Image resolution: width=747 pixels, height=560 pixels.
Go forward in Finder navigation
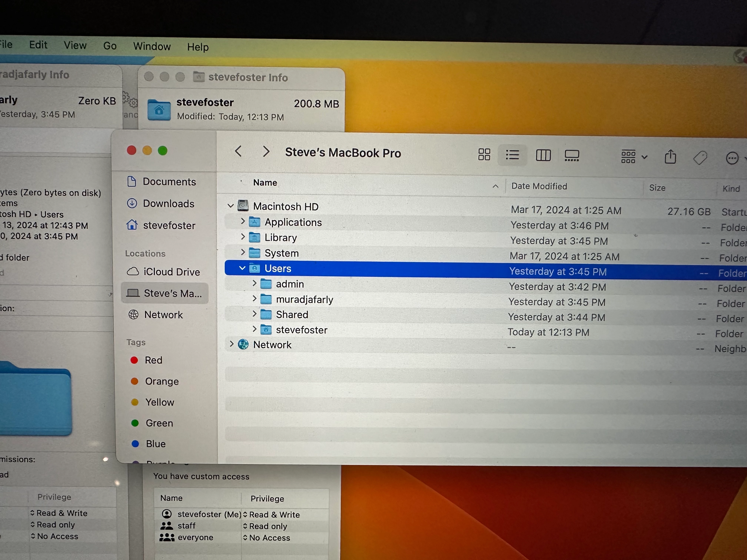tap(266, 151)
